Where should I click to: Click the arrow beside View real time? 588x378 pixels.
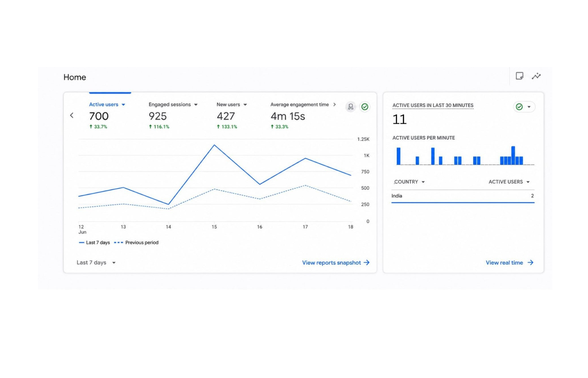pos(530,263)
